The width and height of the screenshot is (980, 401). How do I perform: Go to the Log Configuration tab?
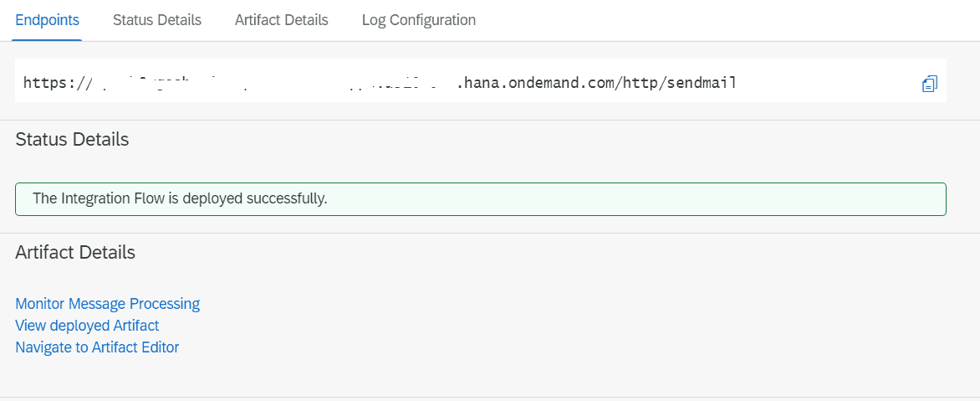click(419, 20)
